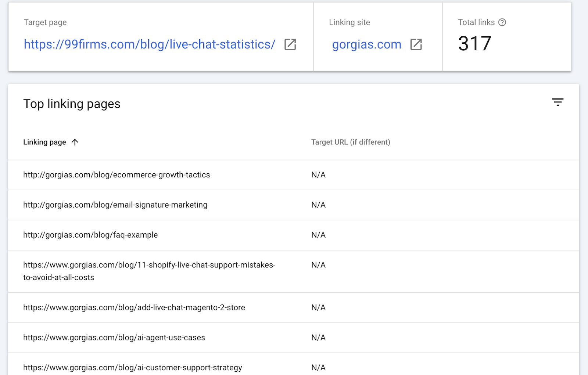
Task: Click the Total links label
Action: [x=476, y=22]
